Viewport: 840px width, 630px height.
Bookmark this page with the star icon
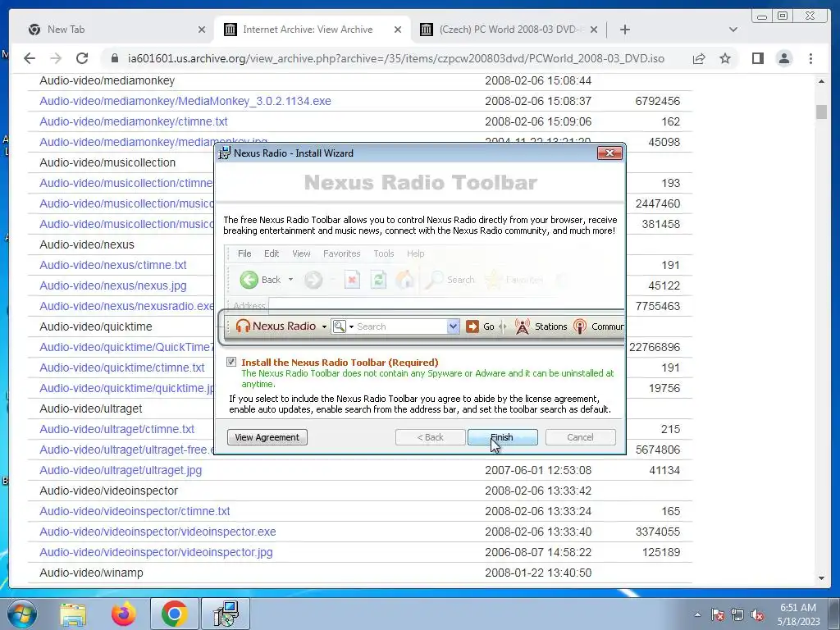coord(725,58)
